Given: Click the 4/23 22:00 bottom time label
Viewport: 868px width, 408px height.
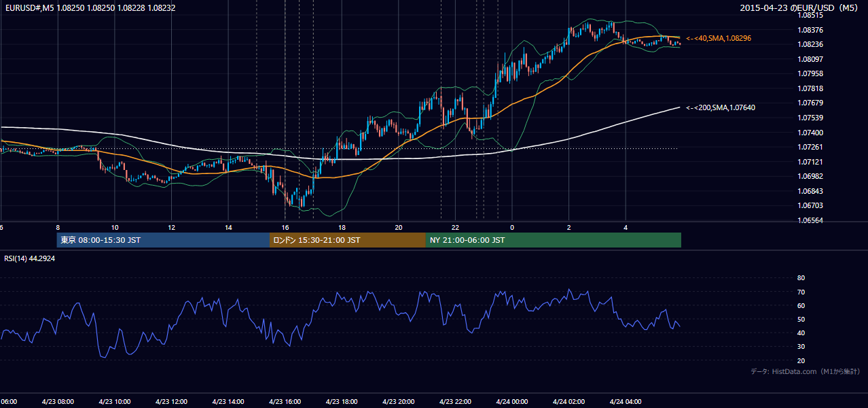Looking at the screenshot, I should 455,402.
